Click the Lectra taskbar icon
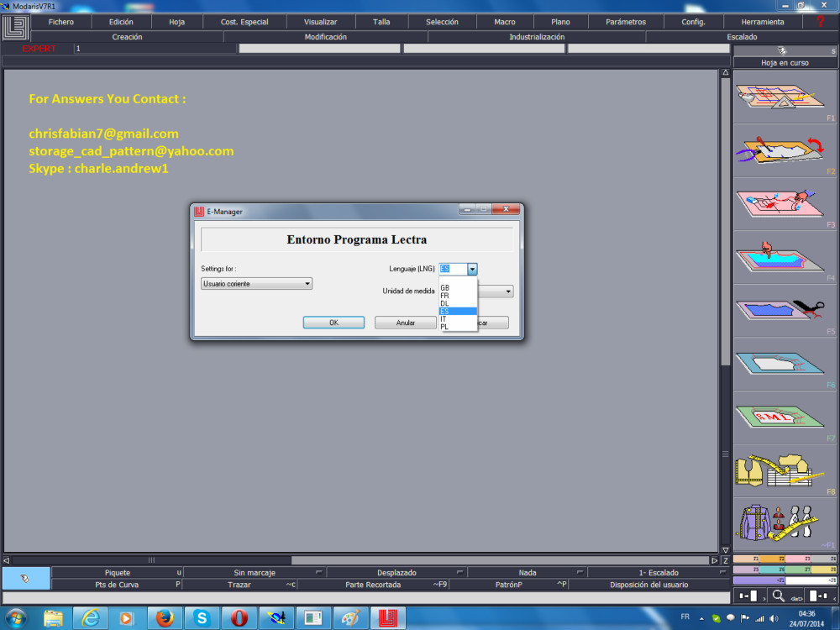The width and height of the screenshot is (840, 630). 388,618
